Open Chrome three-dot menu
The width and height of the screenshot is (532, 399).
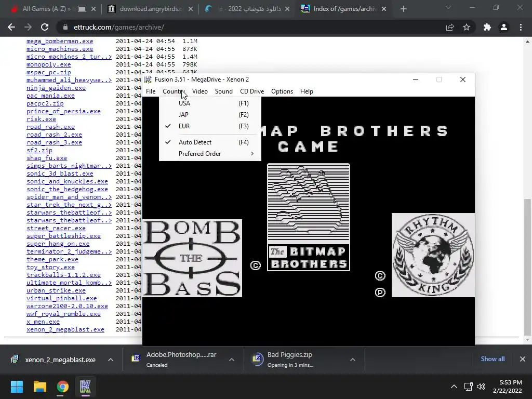521,27
